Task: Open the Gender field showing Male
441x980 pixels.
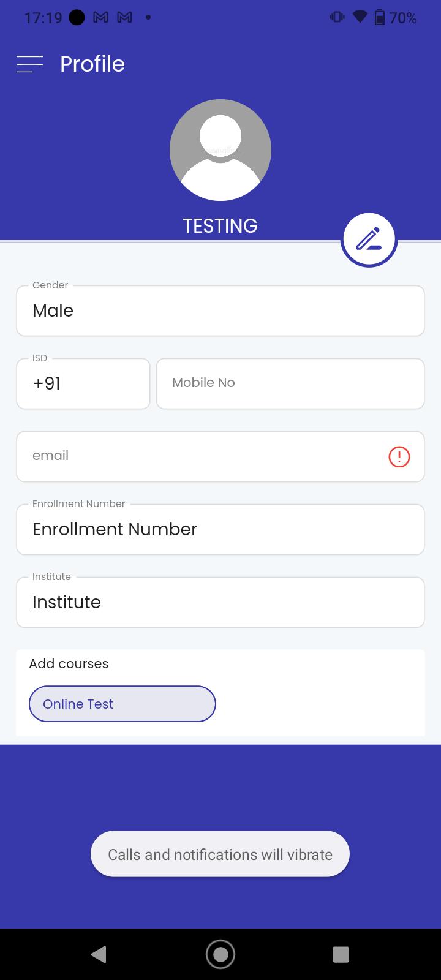Action: click(x=221, y=311)
